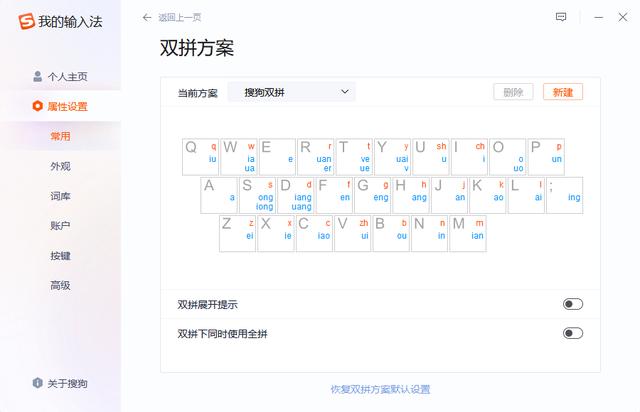Click the 双拼方案 page heading
Image resolution: width=640 pixels, height=412 pixels.
click(197, 48)
